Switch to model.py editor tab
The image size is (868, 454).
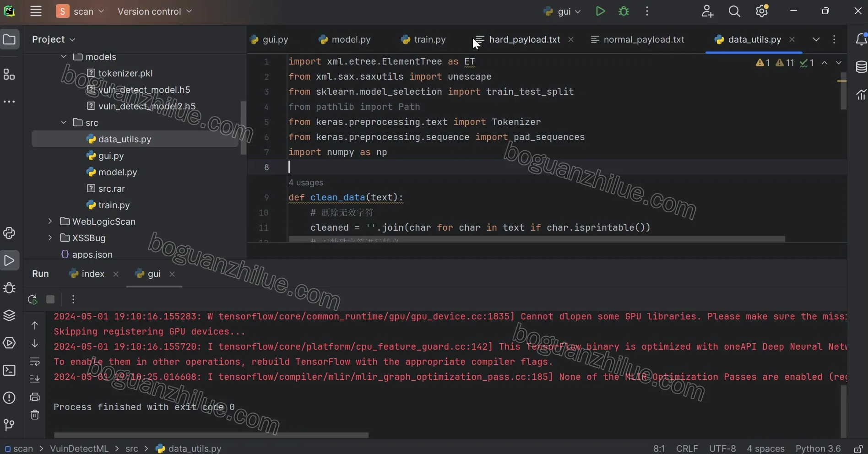[x=345, y=40]
